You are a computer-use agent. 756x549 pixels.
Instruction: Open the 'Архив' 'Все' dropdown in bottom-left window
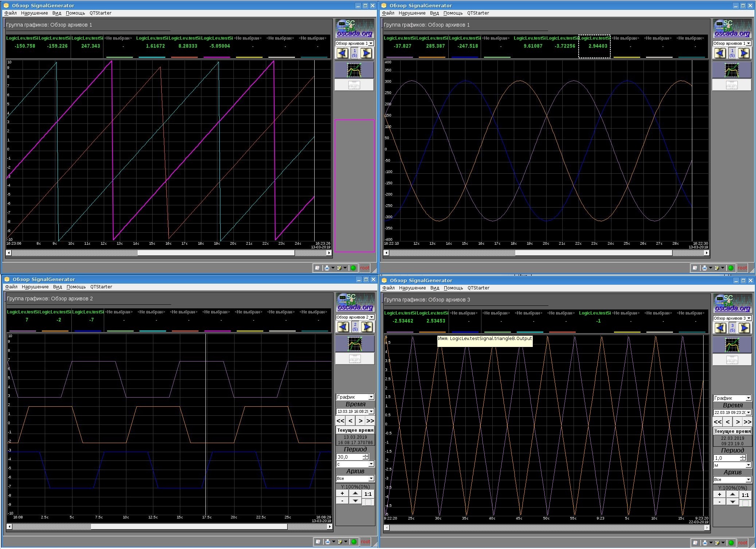pyautogui.click(x=355, y=478)
